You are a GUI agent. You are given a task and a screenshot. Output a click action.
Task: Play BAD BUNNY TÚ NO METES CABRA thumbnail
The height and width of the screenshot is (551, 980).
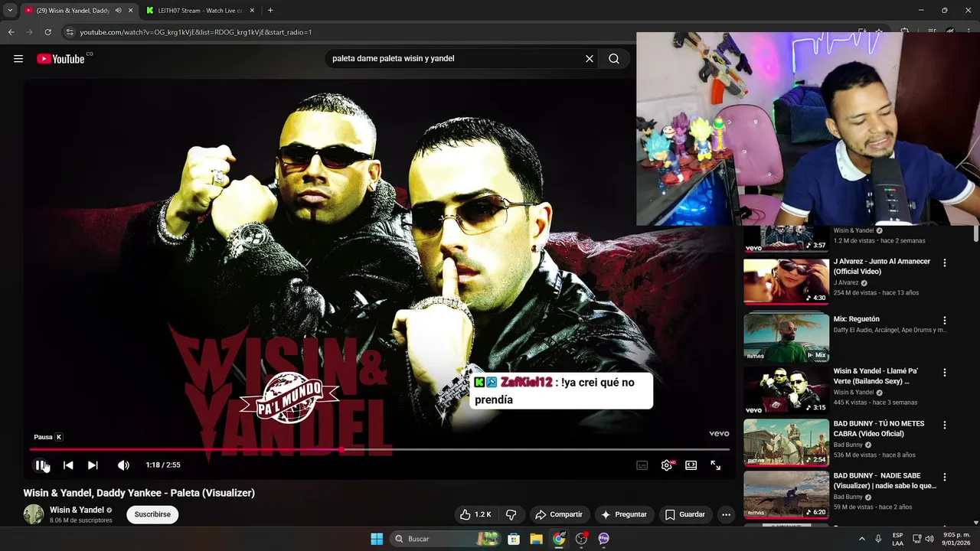[x=786, y=442]
